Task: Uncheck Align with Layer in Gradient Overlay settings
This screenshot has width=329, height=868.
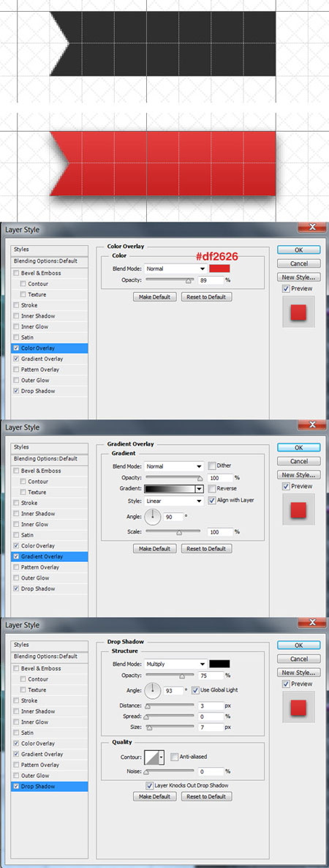Action: click(x=212, y=500)
